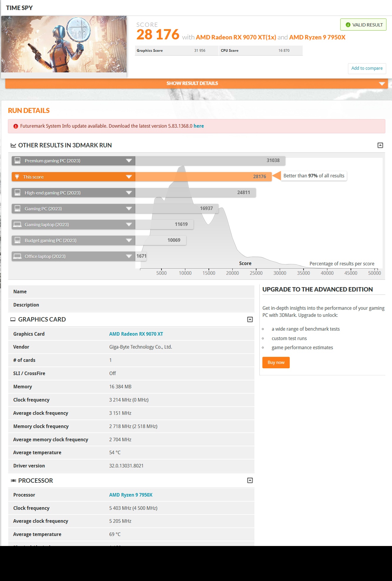
Task: Click the GPU clock frequency 3 214 MHz (0 MHz)
Action: [129, 400]
